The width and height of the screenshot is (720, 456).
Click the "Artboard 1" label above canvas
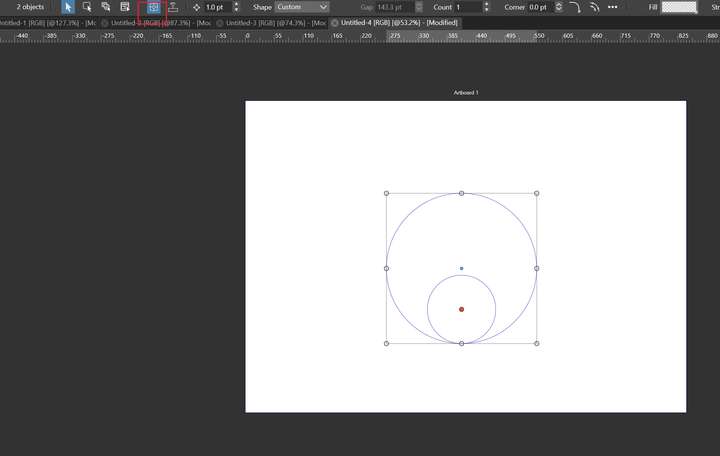466,92
